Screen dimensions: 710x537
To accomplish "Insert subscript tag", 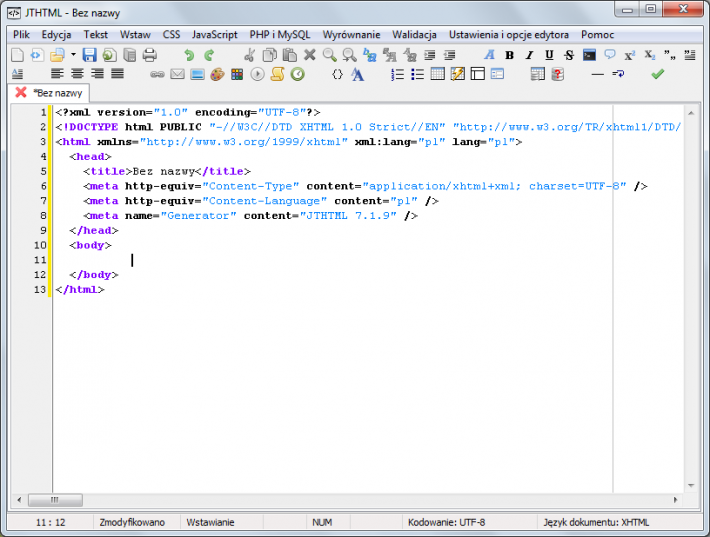I will (x=650, y=55).
